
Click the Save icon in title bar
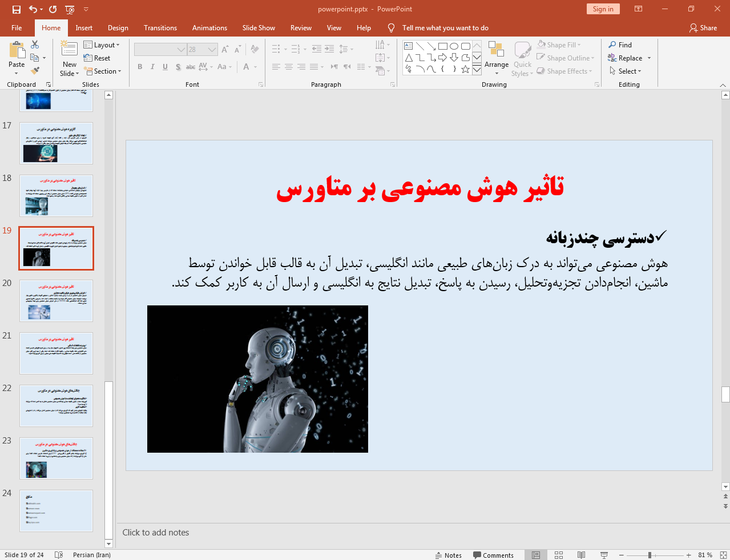(x=17, y=9)
